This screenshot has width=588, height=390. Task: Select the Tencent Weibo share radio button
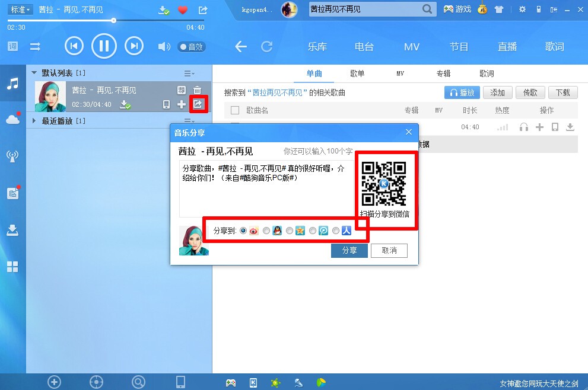click(312, 231)
